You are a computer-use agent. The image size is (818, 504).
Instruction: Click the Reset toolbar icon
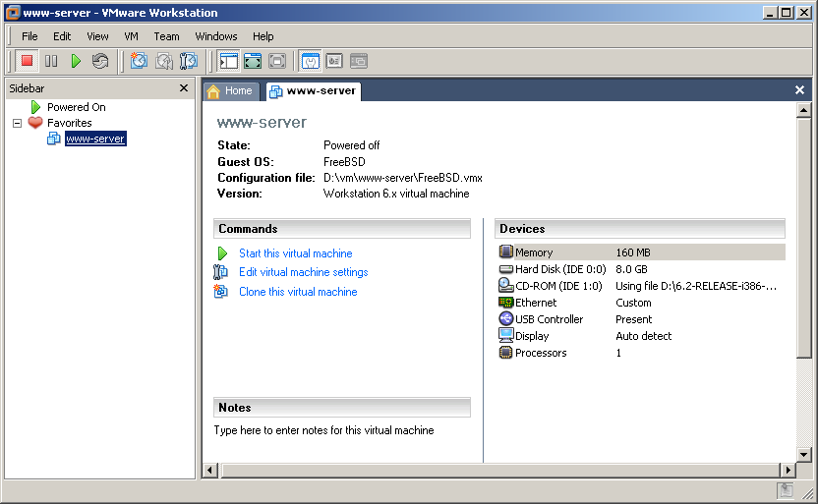[x=100, y=61]
